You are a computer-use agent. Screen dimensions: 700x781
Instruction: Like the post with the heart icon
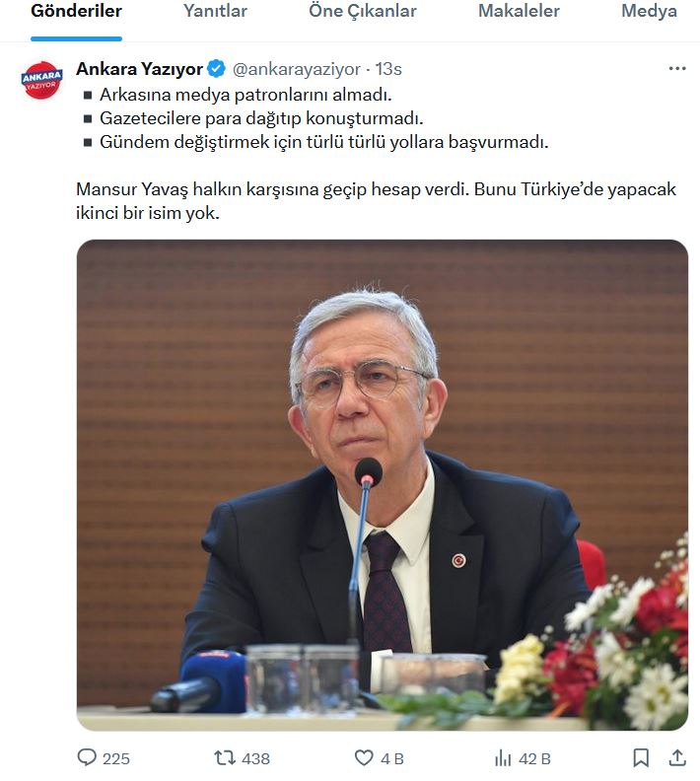coord(364,758)
